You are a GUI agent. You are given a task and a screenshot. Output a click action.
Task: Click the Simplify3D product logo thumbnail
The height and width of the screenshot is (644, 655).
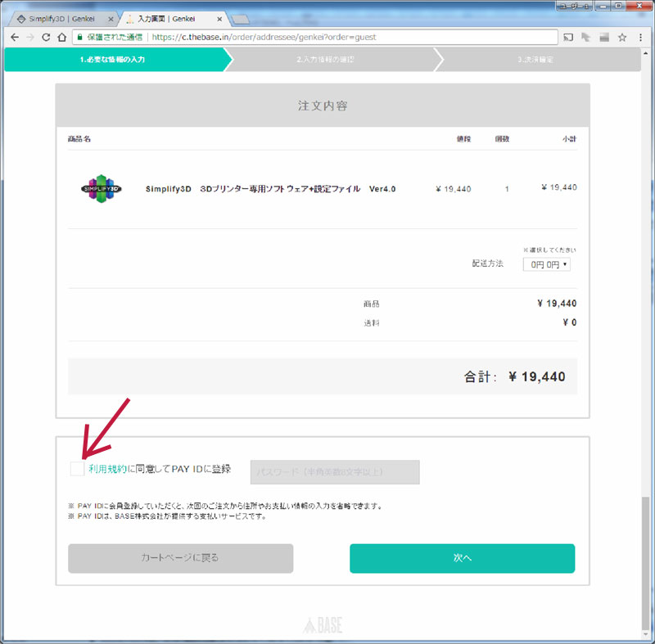pos(102,188)
